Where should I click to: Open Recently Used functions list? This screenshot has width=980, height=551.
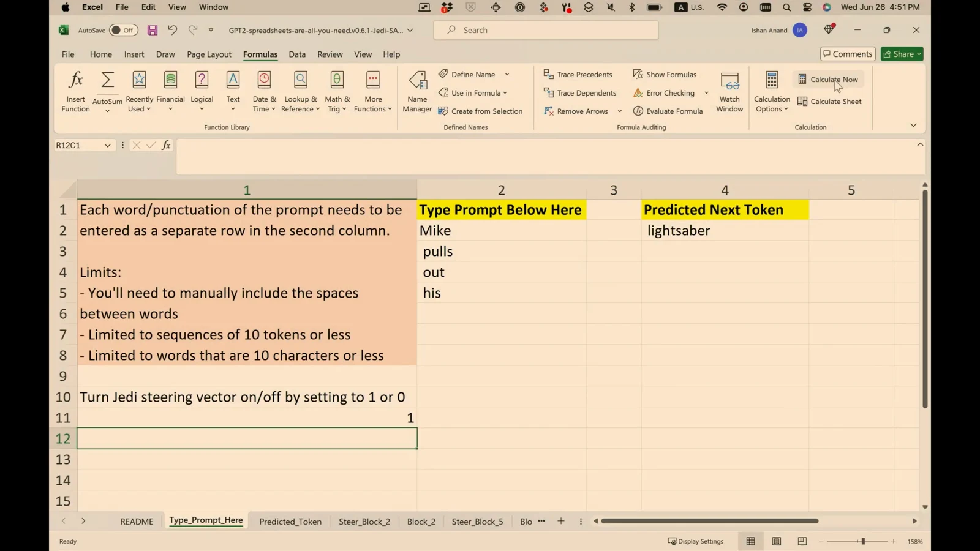(139, 92)
